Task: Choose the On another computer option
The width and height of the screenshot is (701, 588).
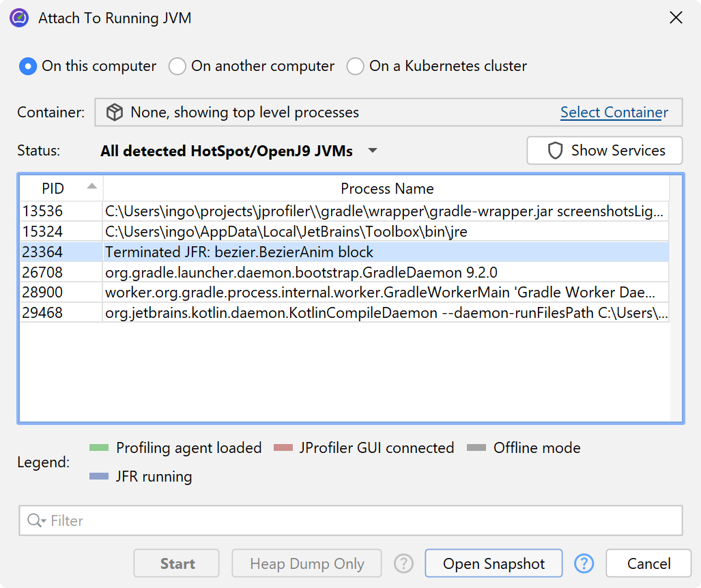Action: pyautogui.click(x=177, y=66)
